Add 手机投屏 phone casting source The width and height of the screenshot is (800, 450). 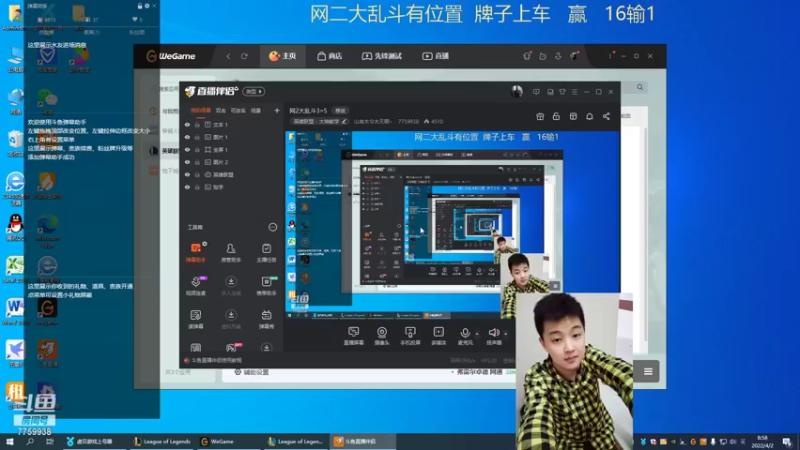[410, 336]
